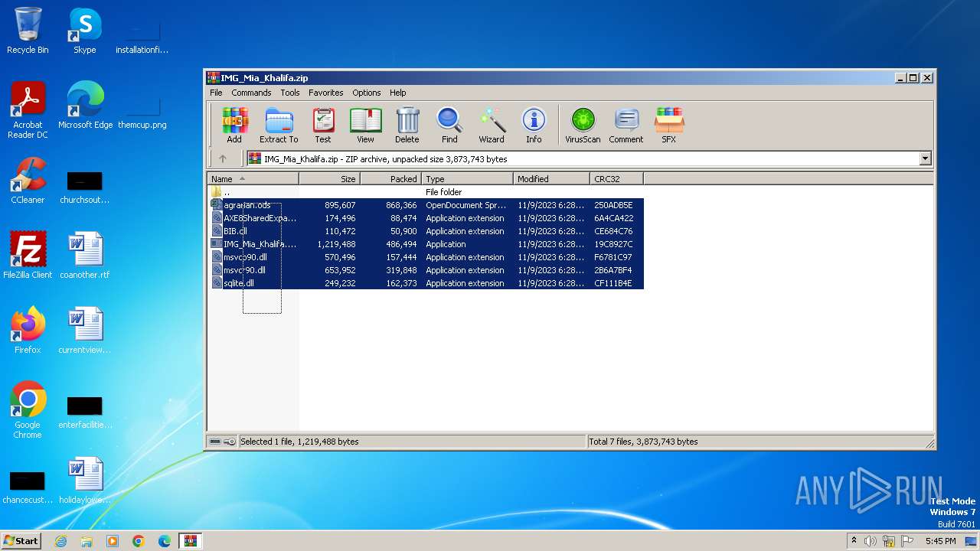
Task: Open the Firefox desktop shortcut
Action: [28, 331]
